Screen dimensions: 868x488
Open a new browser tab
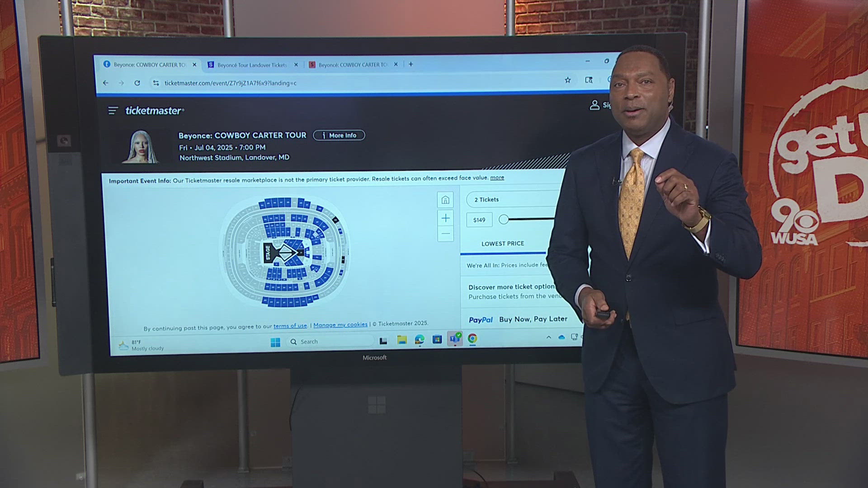[x=411, y=64]
